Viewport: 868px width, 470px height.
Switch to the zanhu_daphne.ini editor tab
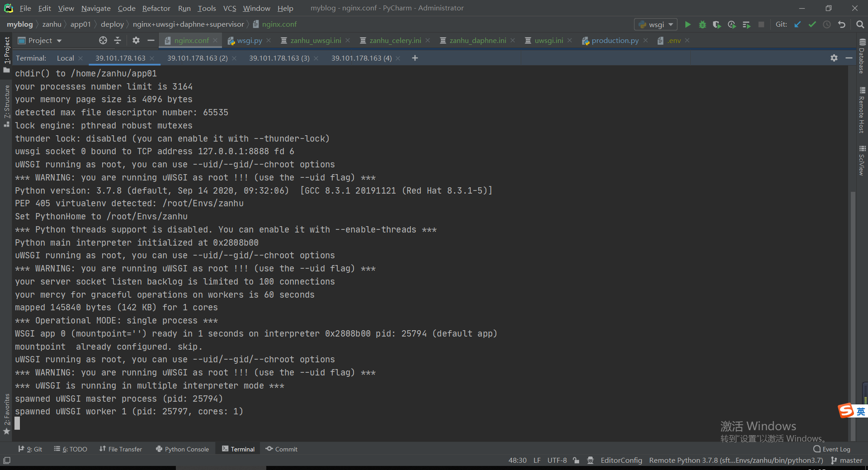478,40
